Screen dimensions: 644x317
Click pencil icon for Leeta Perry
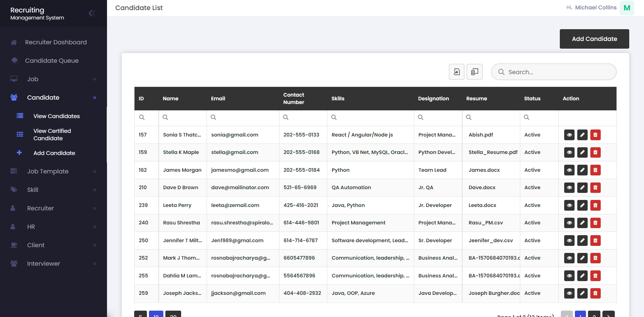[582, 205]
